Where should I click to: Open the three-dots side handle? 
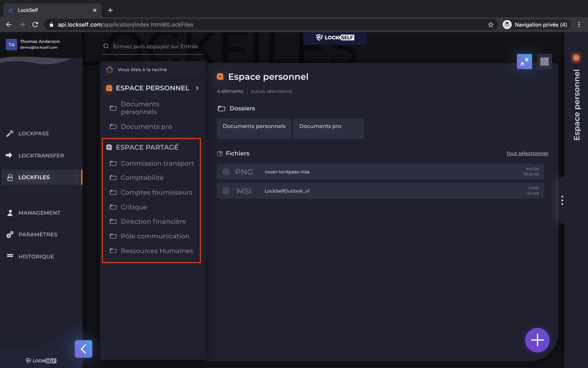562,200
